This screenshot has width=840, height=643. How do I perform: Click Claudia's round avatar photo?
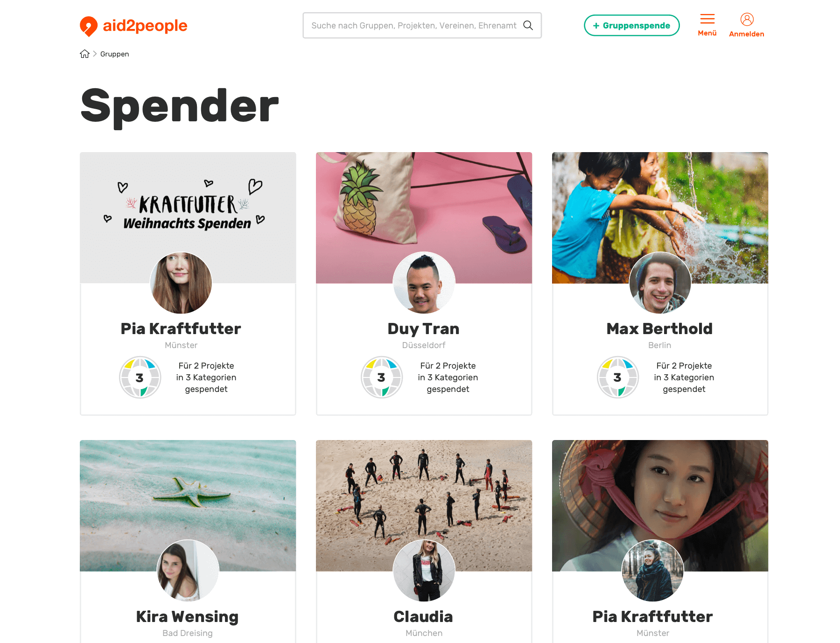pos(424,571)
